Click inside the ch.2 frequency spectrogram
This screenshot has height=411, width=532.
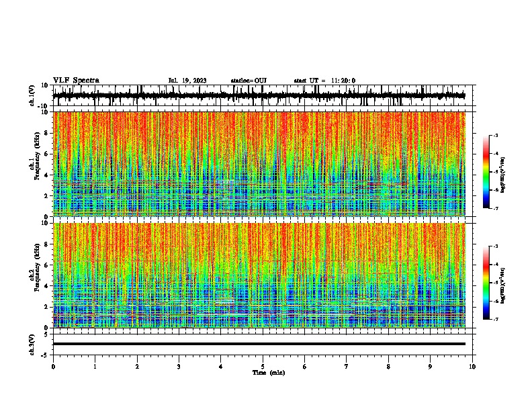pyautogui.click(x=259, y=275)
